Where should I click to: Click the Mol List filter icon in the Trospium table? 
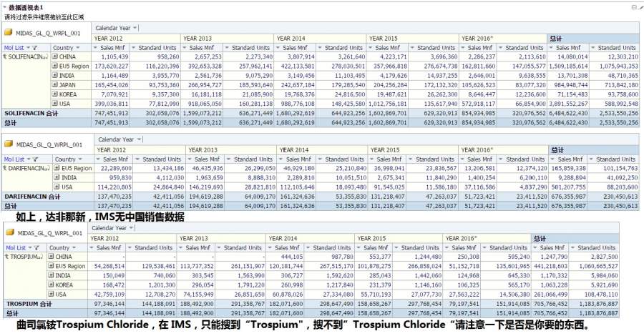pos(36,248)
